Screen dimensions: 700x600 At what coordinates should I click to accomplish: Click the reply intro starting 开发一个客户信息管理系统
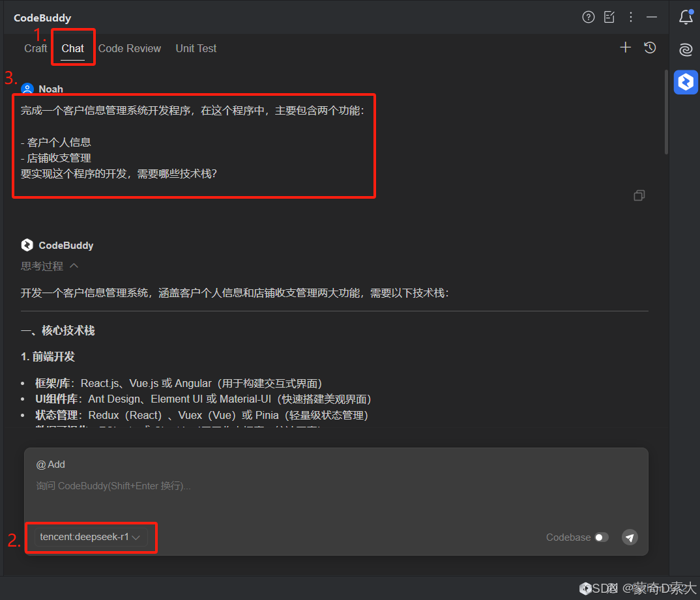(235, 293)
